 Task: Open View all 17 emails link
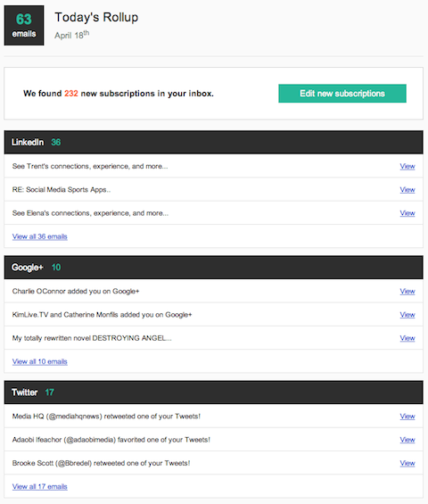[x=40, y=487]
